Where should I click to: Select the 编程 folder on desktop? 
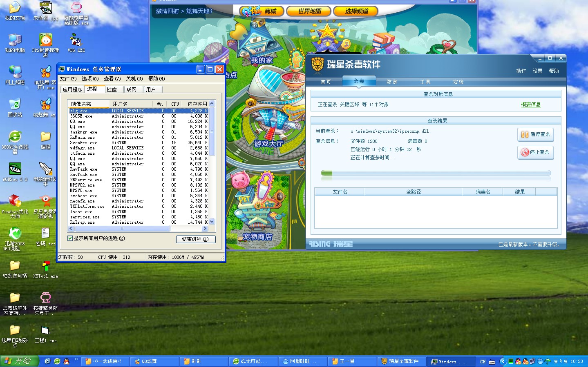click(x=45, y=140)
